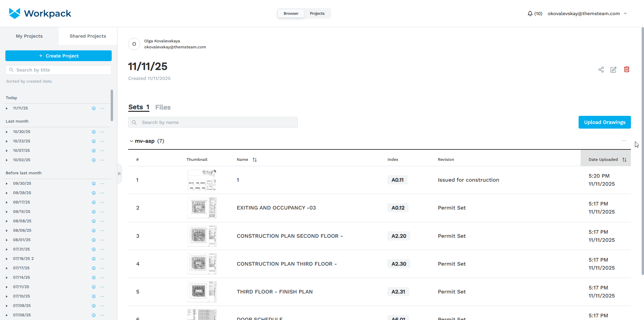The height and width of the screenshot is (320, 644).
Task: Sort the table by Name column
Action: (x=255, y=160)
